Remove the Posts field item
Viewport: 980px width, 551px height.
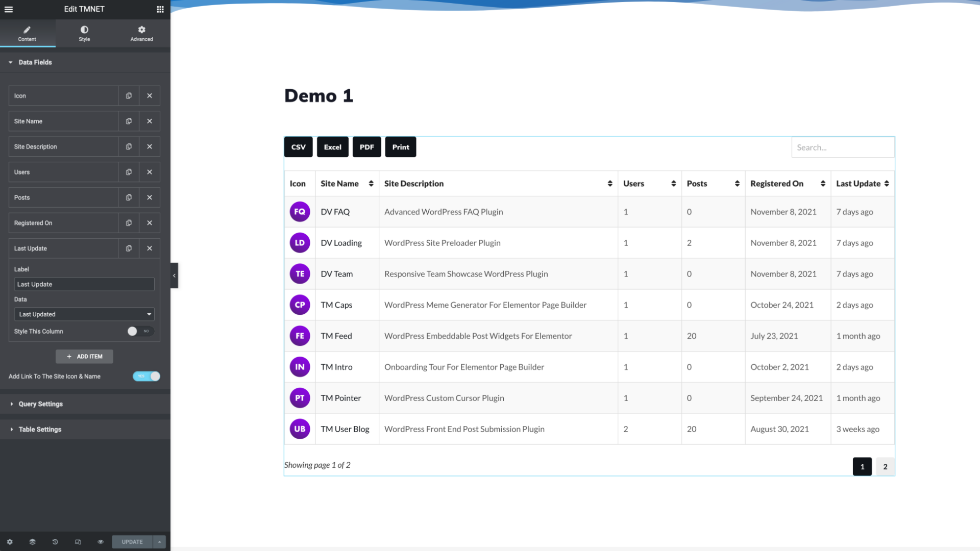coord(150,197)
